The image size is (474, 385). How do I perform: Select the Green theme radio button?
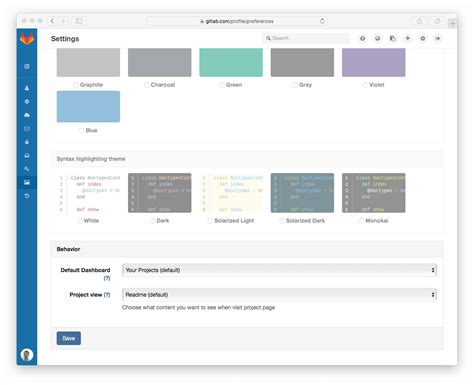(x=222, y=85)
